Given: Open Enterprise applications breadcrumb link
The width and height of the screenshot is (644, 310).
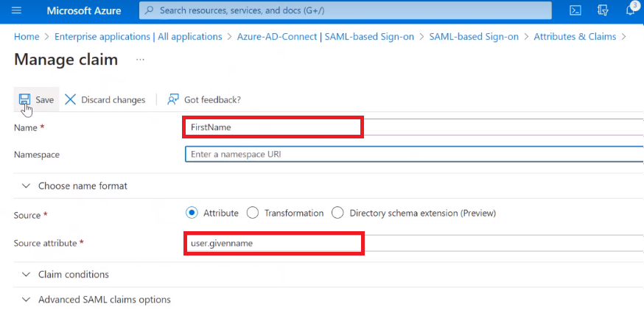Looking at the screenshot, I should tap(137, 36).
